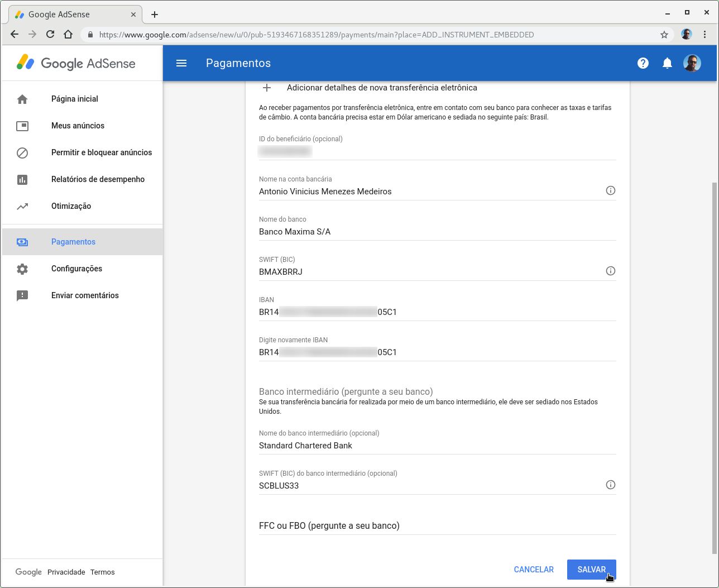This screenshot has height=588, width=719.
Task: Show info for Nome na conta bancária
Action: 611,190
